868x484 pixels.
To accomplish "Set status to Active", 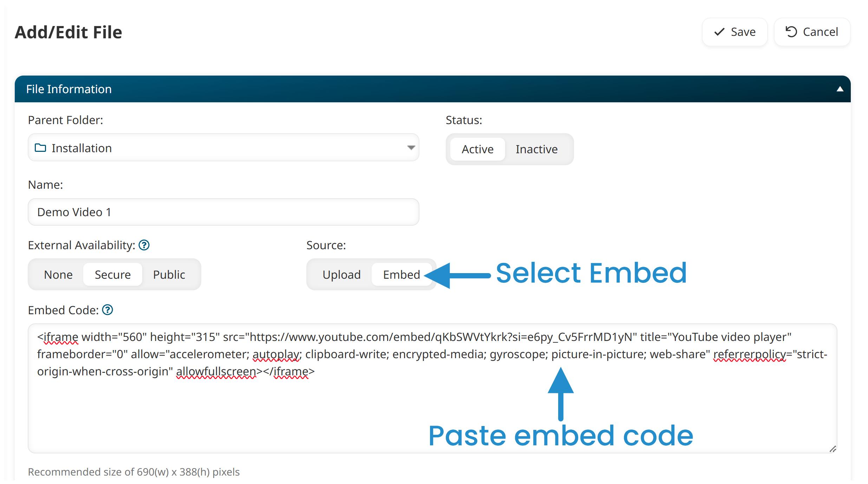I will 477,149.
